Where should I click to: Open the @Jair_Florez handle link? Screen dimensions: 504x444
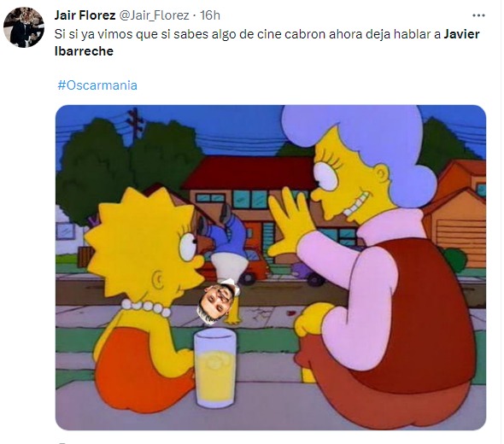click(x=155, y=15)
